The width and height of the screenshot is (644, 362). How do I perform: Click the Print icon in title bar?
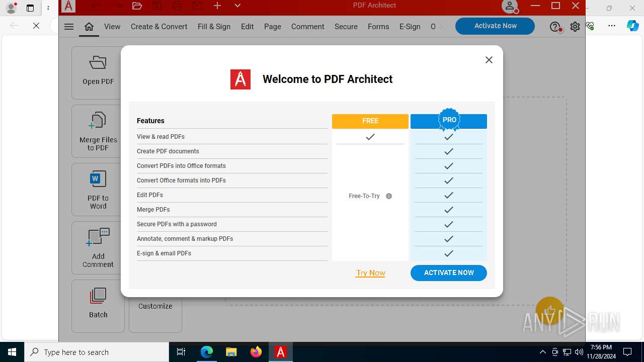tap(177, 6)
